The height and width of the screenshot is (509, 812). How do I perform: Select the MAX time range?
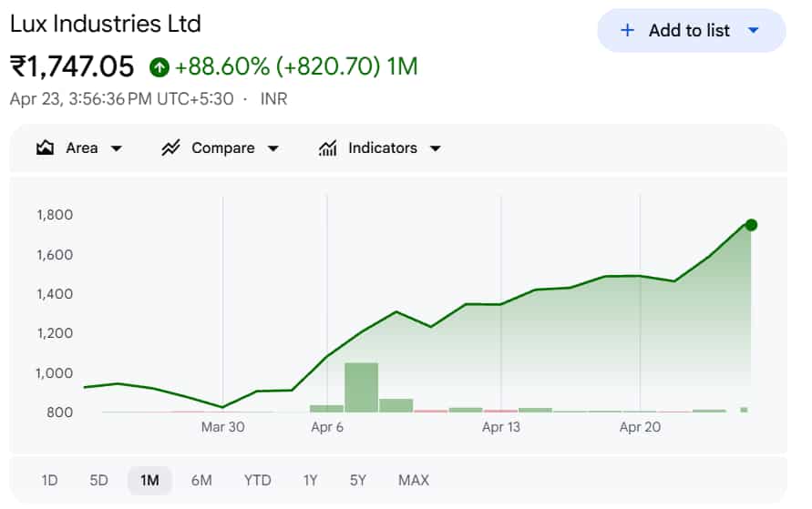click(x=414, y=481)
